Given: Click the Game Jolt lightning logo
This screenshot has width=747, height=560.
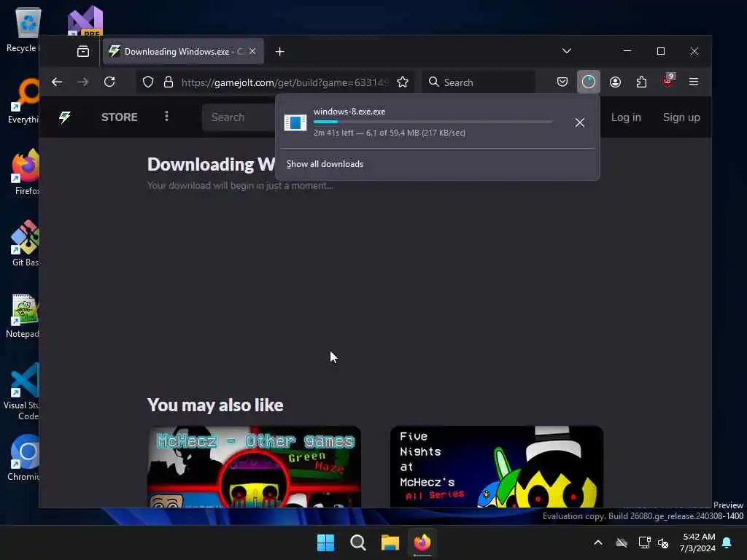Looking at the screenshot, I should point(65,117).
